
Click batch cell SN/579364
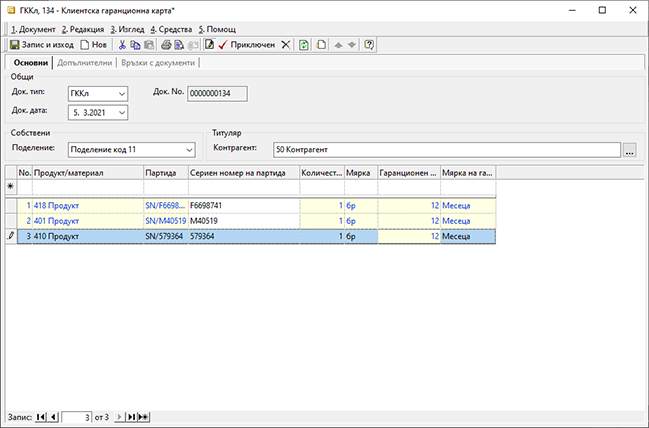(x=166, y=236)
